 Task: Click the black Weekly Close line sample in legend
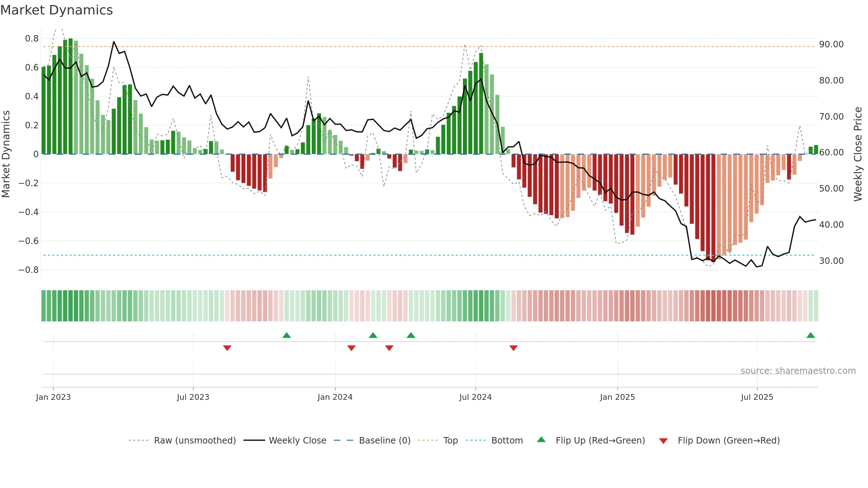coord(254,440)
